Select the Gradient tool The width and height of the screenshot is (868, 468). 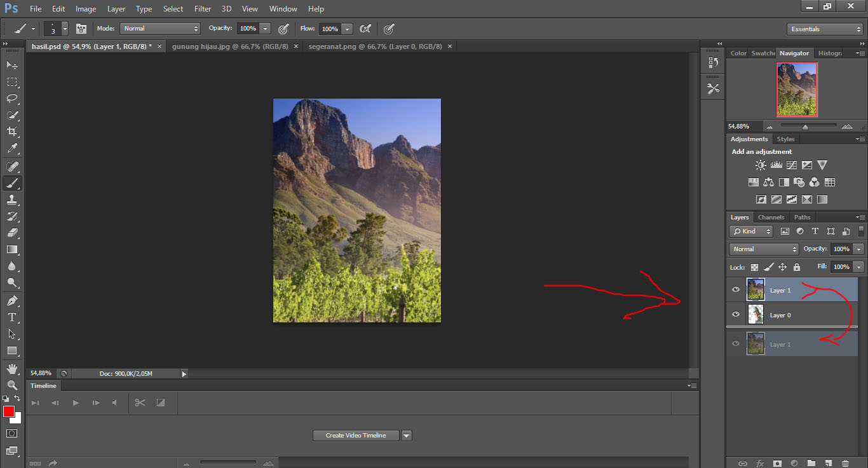click(x=12, y=249)
